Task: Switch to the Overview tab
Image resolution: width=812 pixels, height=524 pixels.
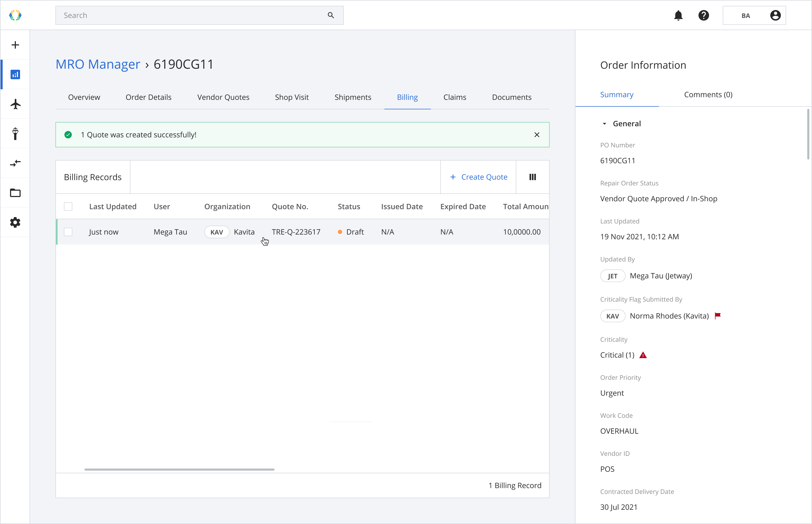Action: tap(84, 97)
